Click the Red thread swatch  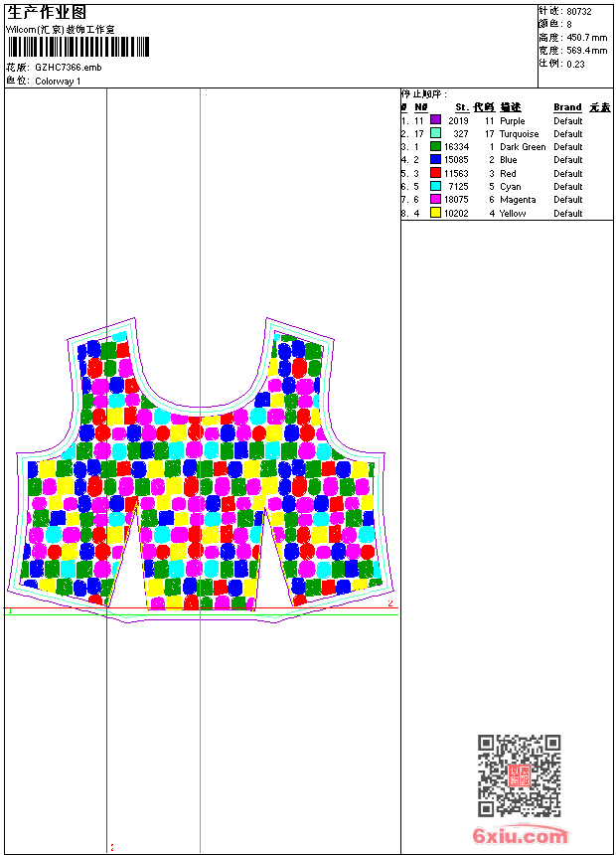coord(435,173)
